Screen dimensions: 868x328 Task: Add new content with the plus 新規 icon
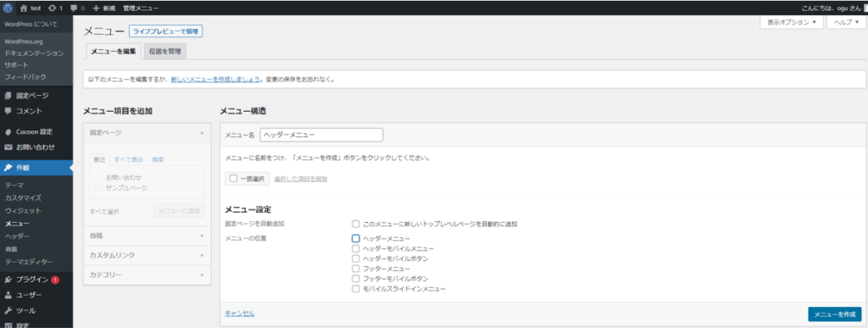[103, 8]
